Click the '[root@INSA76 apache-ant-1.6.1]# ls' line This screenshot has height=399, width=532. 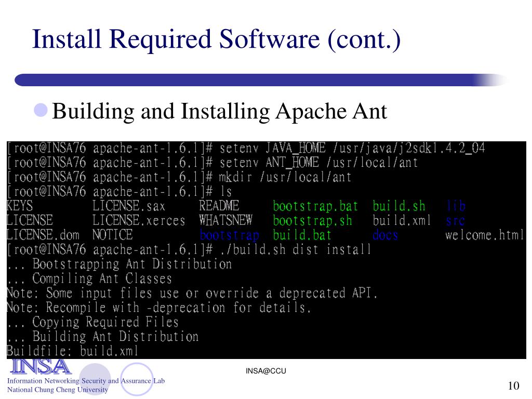click(119, 192)
